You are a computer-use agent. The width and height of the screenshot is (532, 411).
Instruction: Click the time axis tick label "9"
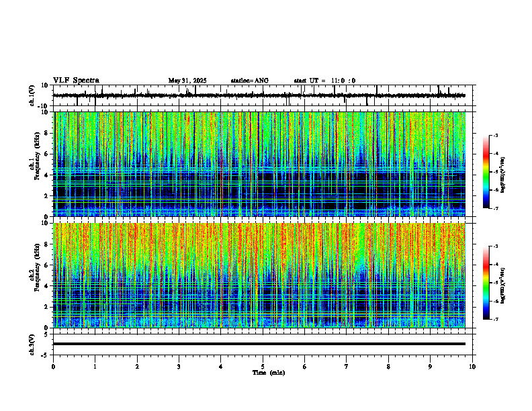pyautogui.click(x=430, y=367)
